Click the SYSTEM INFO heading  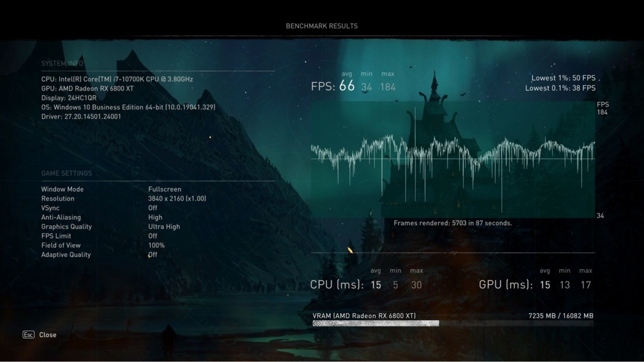62,63
